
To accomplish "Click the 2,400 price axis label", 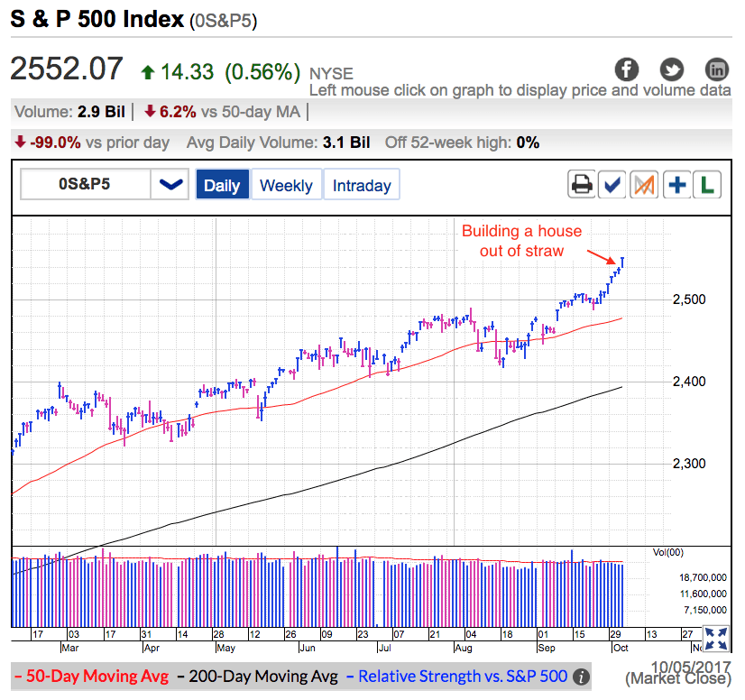I will [689, 382].
